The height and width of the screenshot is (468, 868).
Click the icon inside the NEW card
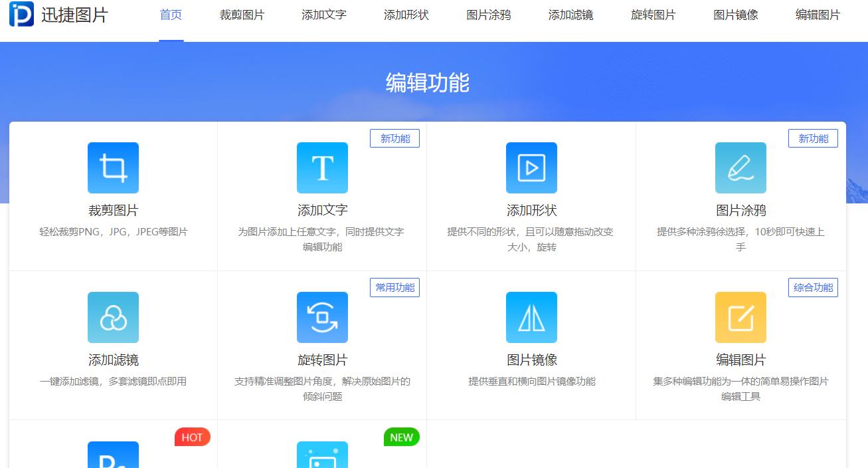click(x=322, y=459)
